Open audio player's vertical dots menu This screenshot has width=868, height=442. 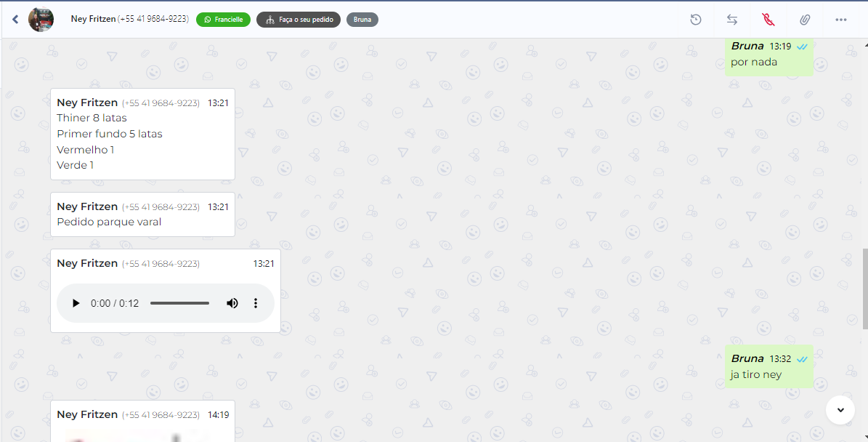pyautogui.click(x=255, y=303)
